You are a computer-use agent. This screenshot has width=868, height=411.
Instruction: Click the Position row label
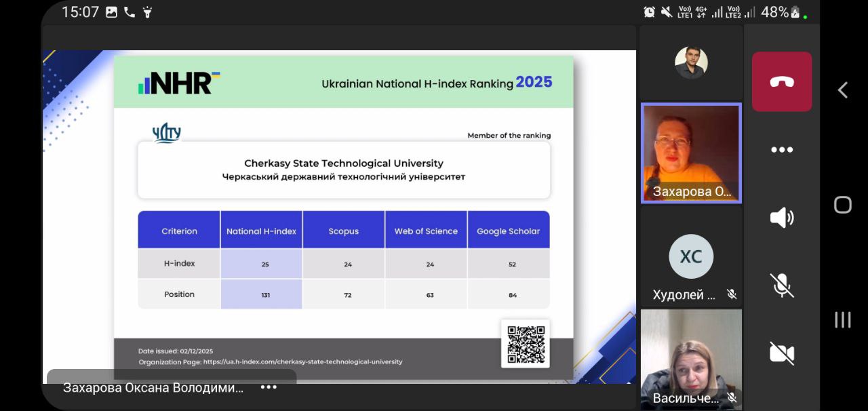tap(179, 294)
